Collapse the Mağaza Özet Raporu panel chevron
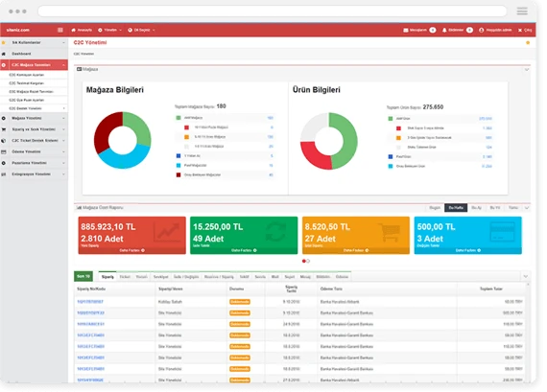Screen dimensions: 547x392 pos(527,208)
